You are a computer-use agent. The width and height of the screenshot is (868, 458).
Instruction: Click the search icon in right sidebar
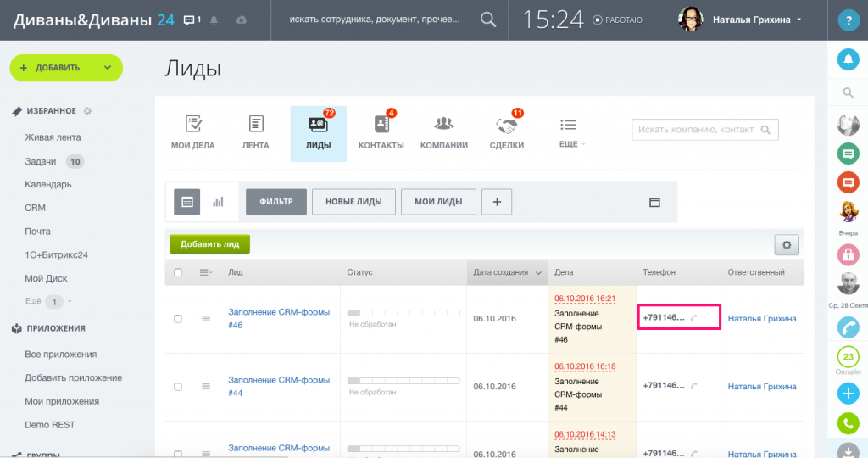(848, 93)
